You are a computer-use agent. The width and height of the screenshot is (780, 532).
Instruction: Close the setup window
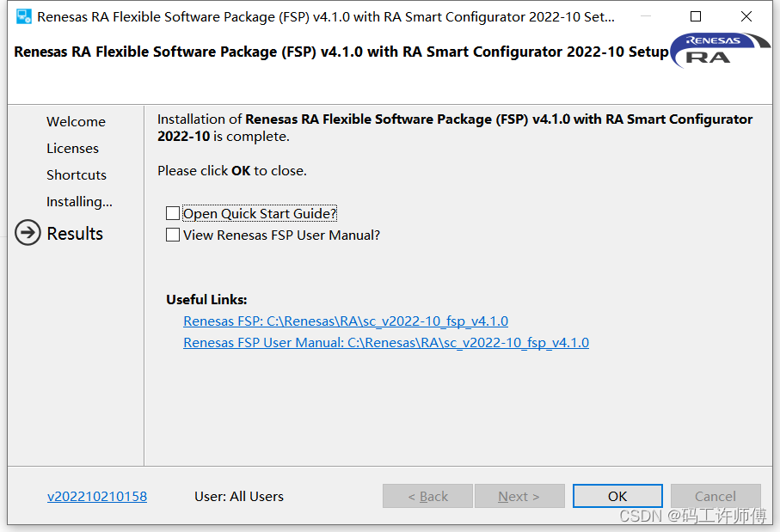tap(746, 16)
